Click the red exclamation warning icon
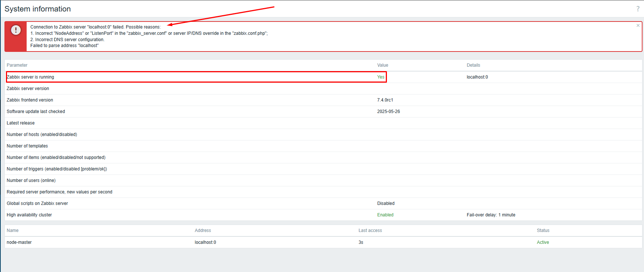 pyautogui.click(x=16, y=30)
